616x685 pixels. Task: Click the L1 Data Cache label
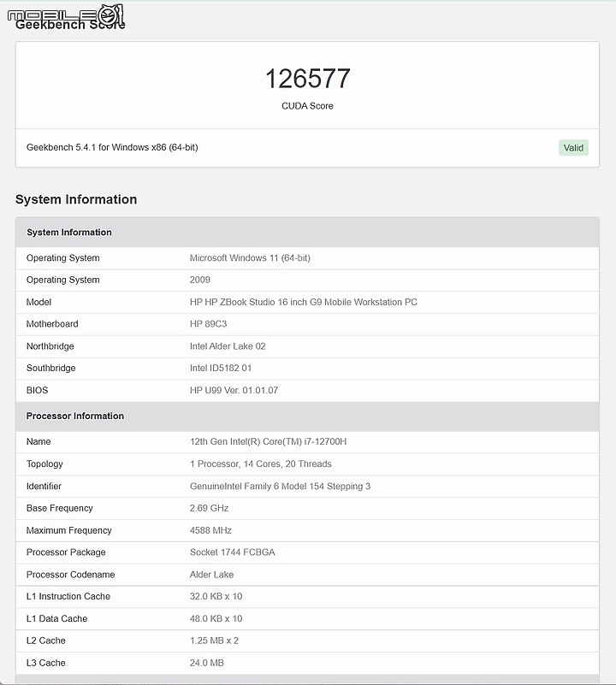click(56, 618)
